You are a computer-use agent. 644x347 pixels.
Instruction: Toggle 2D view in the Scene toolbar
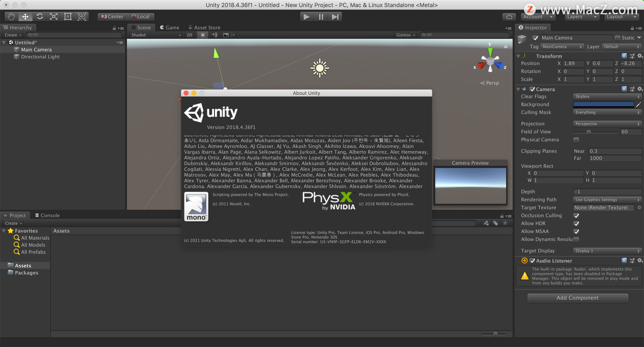[x=189, y=35]
